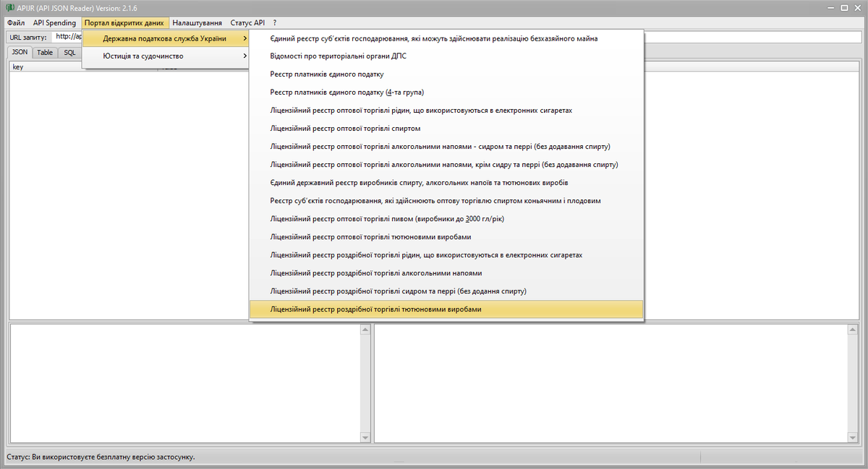
Task: Select wholesale registry - сидром та перрі
Action: 446,147
